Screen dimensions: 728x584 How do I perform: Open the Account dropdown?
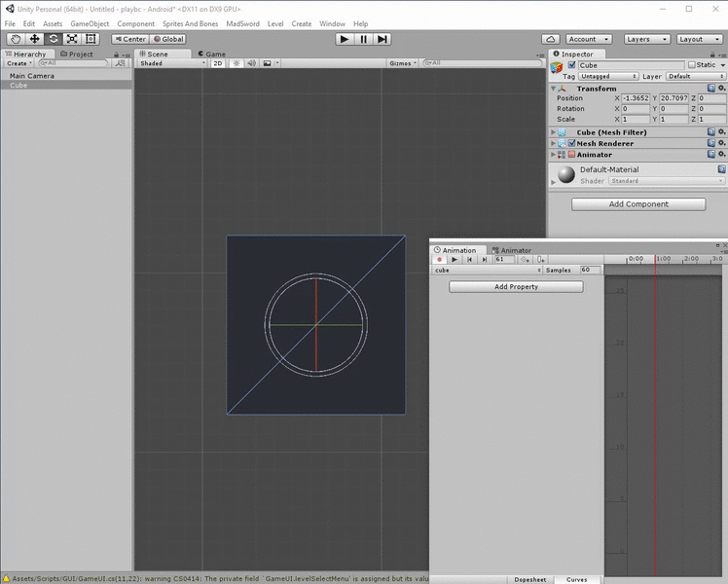click(589, 39)
